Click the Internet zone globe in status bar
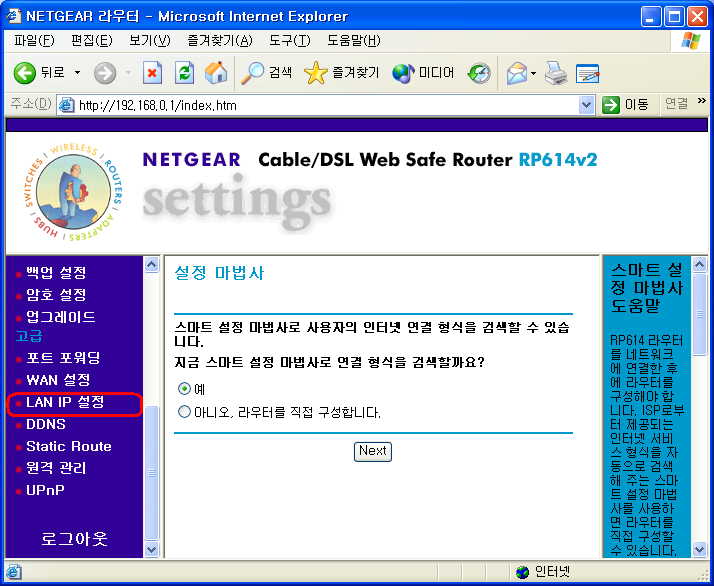Image resolution: width=714 pixels, height=586 pixels. click(523, 572)
